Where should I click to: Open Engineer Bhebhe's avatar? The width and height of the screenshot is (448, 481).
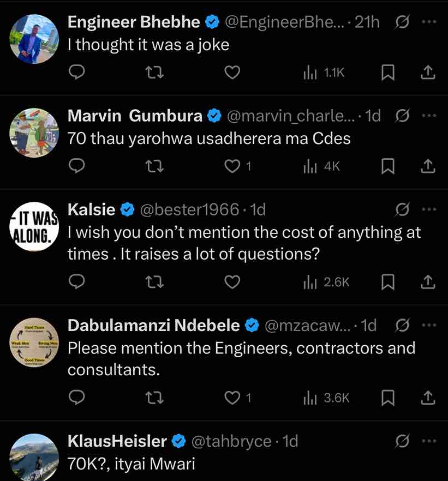[x=34, y=39]
